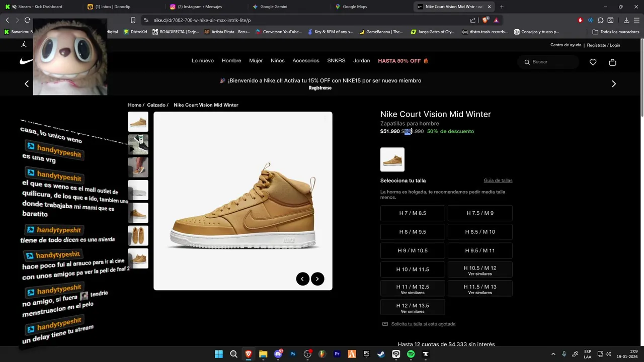Open File Explorer from the taskbar
This screenshot has width=644, height=362.
click(263, 354)
